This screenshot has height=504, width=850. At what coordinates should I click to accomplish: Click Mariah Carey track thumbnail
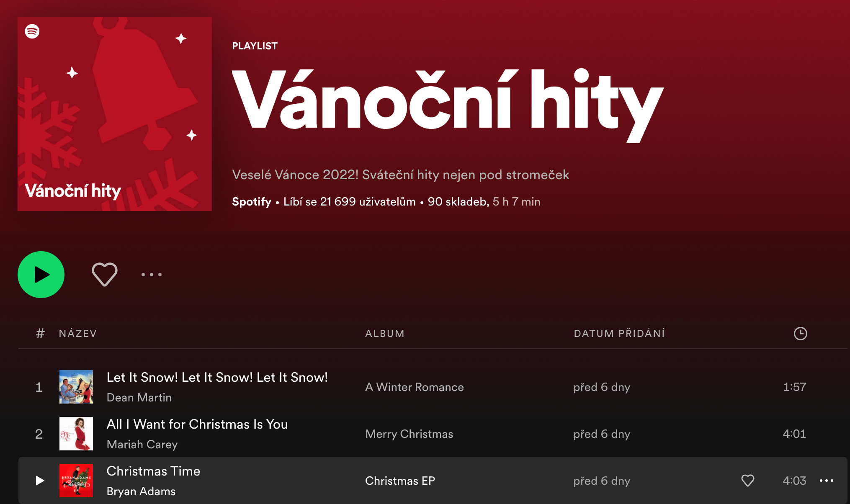pos(76,434)
